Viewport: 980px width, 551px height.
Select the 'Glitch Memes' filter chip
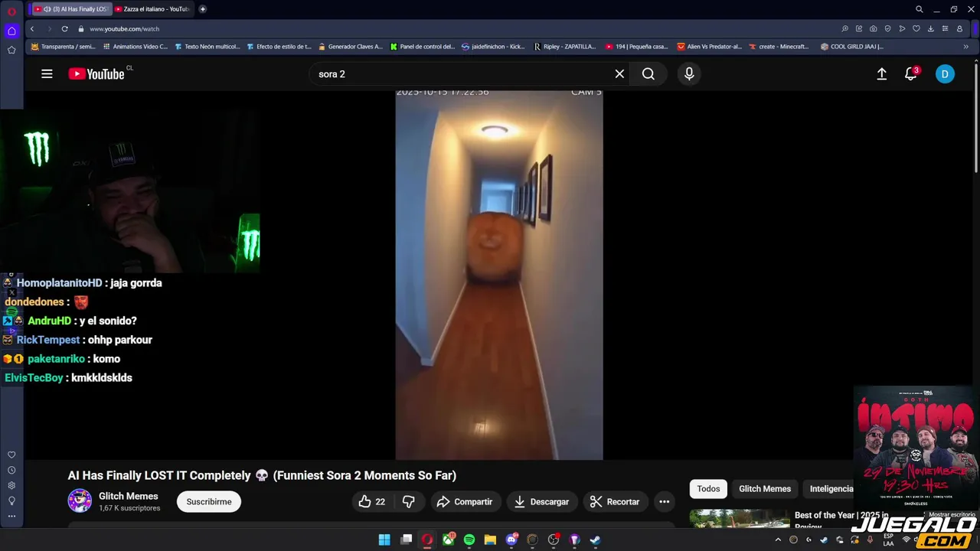click(765, 488)
